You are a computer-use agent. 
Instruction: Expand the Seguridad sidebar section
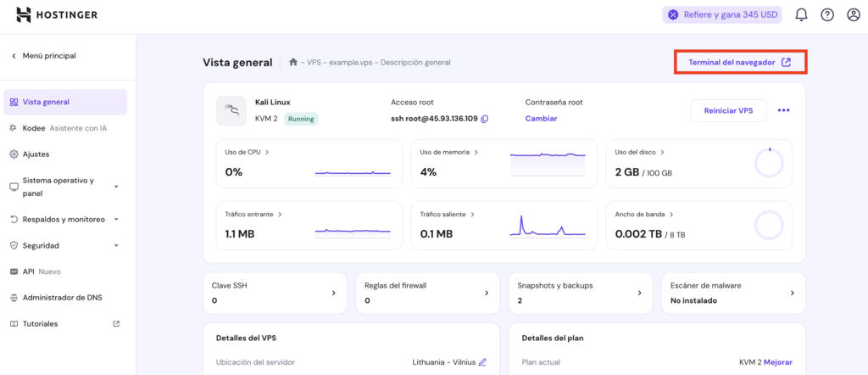tap(116, 245)
